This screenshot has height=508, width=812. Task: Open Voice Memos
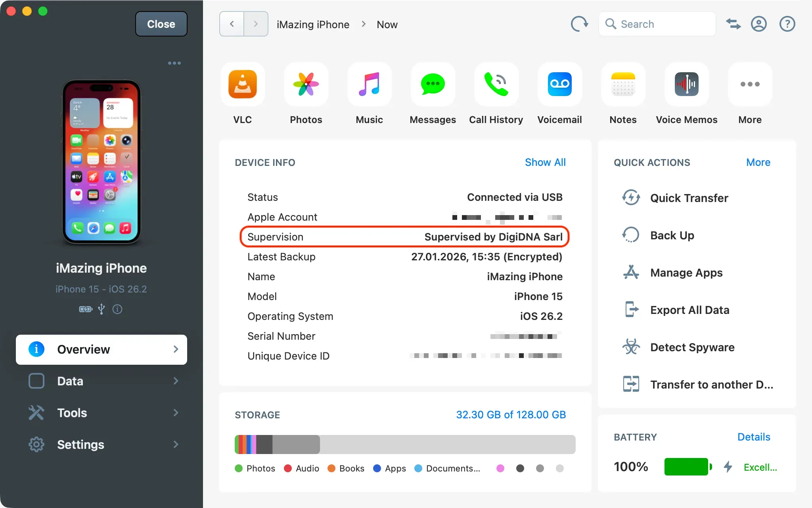coord(686,85)
